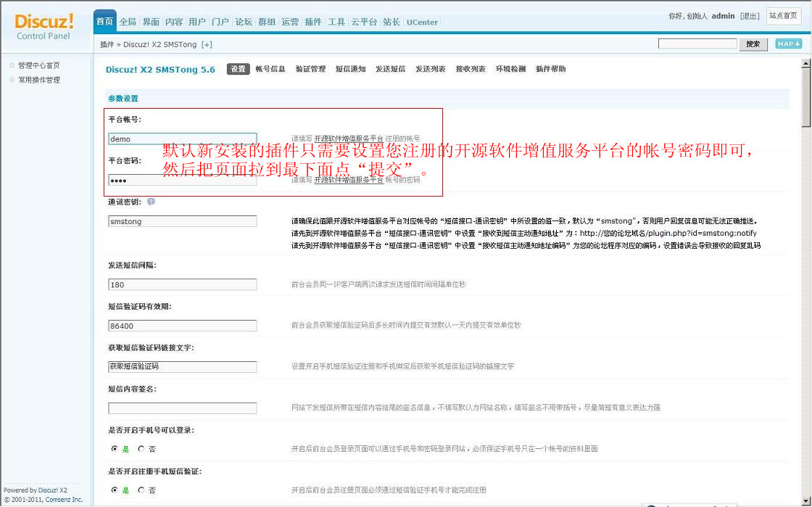The image size is (812, 507).
Task: Open the 门户 navigation menu
Action: tap(220, 22)
